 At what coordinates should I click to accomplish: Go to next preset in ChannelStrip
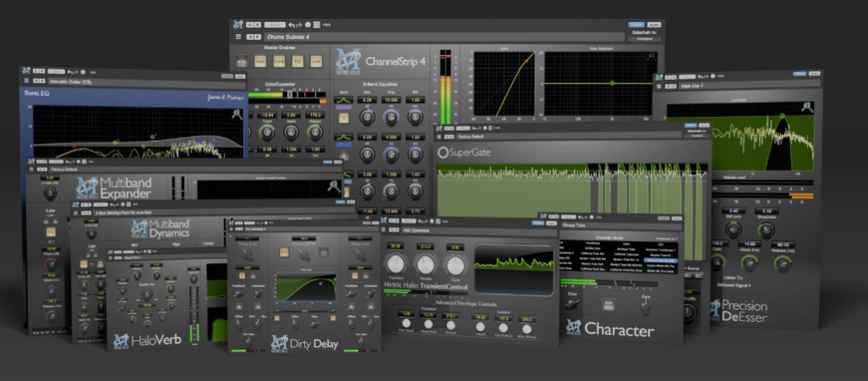click(x=257, y=37)
